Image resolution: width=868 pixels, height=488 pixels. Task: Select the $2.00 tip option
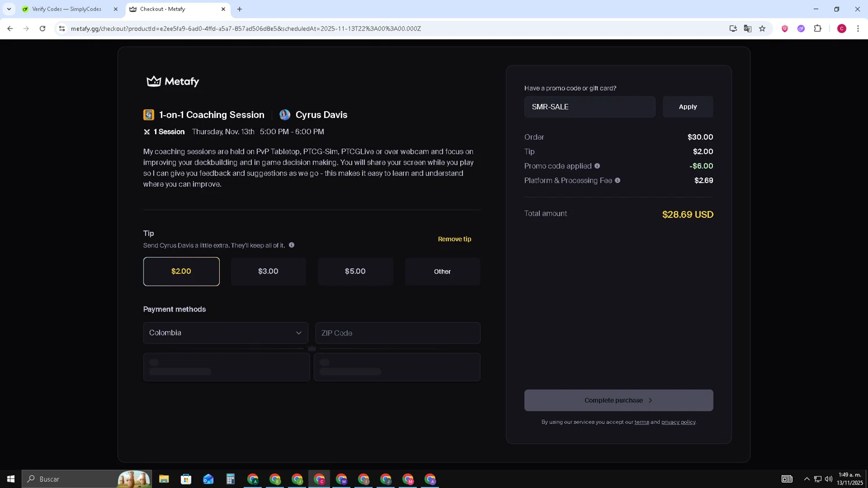[181, 271]
